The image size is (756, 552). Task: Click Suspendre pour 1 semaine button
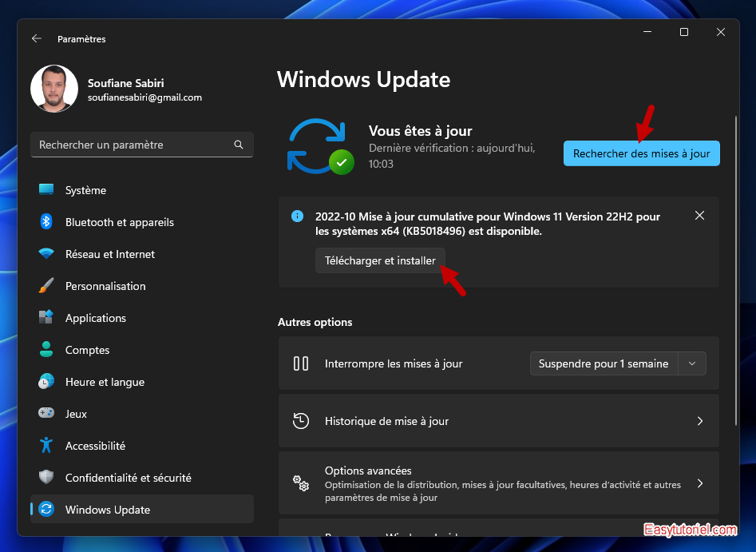(x=604, y=363)
